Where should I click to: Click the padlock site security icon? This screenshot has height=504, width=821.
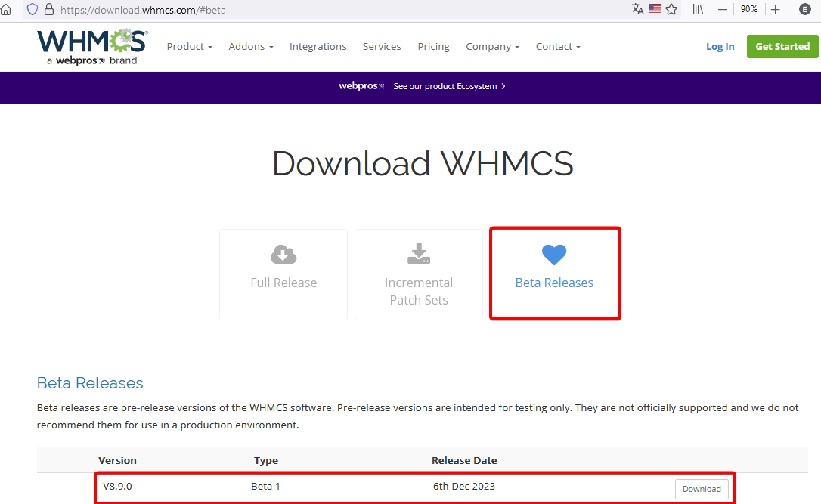[48, 9]
